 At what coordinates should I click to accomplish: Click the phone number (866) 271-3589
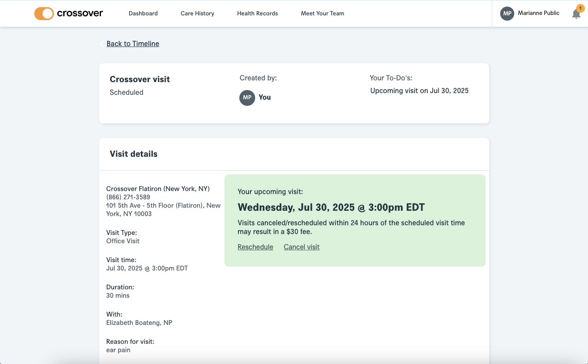point(128,197)
